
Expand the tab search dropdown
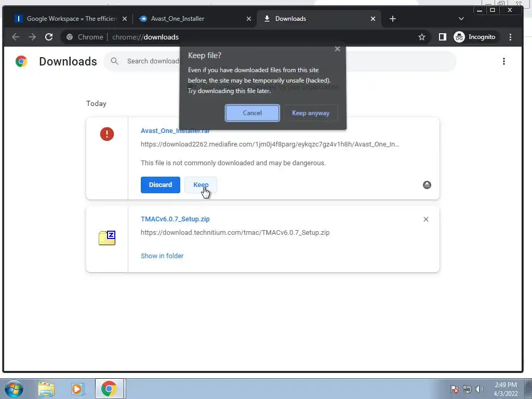coord(461,19)
